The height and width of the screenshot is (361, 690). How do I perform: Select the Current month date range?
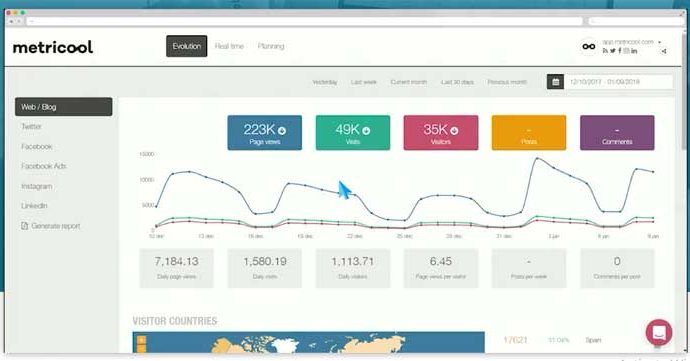coord(409,82)
